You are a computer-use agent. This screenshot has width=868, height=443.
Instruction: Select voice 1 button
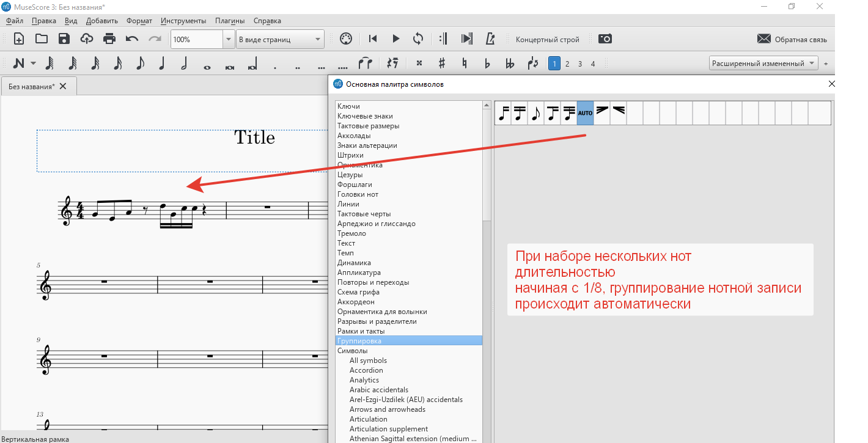[554, 64]
